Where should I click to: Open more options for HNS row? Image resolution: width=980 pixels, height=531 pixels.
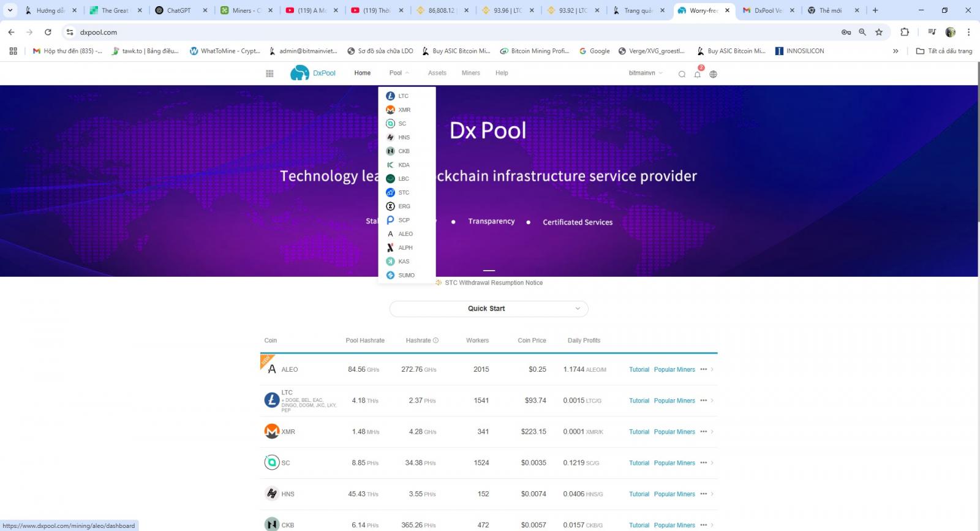704,494
